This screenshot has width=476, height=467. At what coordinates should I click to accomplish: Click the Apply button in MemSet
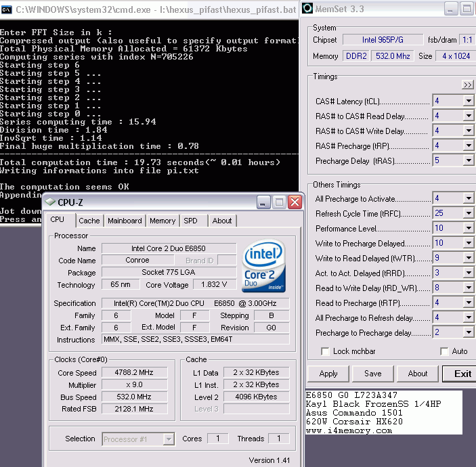pos(328,374)
